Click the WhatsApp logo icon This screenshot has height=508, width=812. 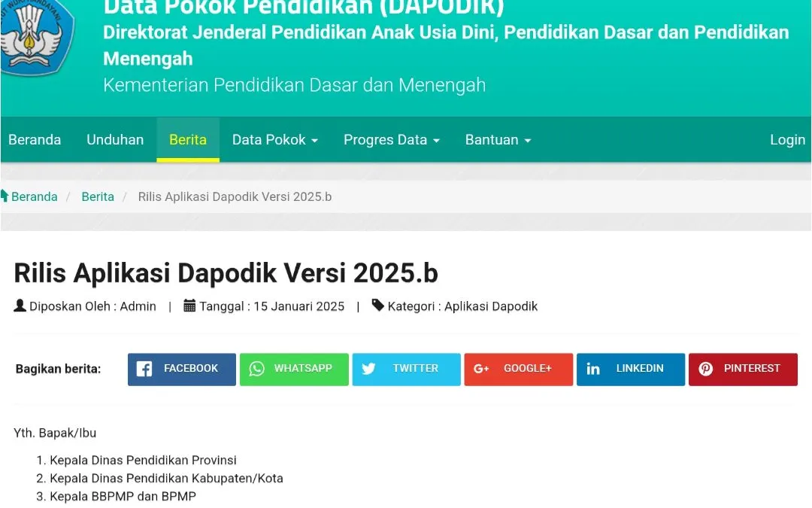coord(257,369)
